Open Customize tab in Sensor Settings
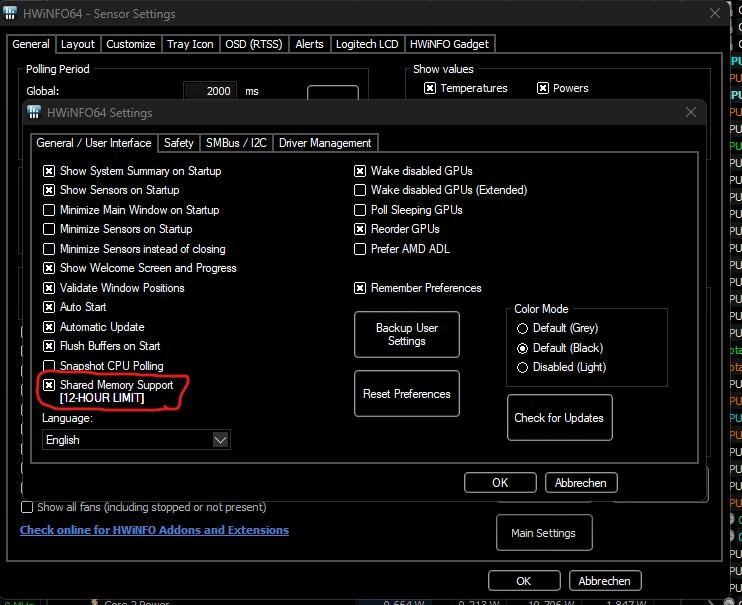Viewport: 742px width, 605px height. [131, 44]
